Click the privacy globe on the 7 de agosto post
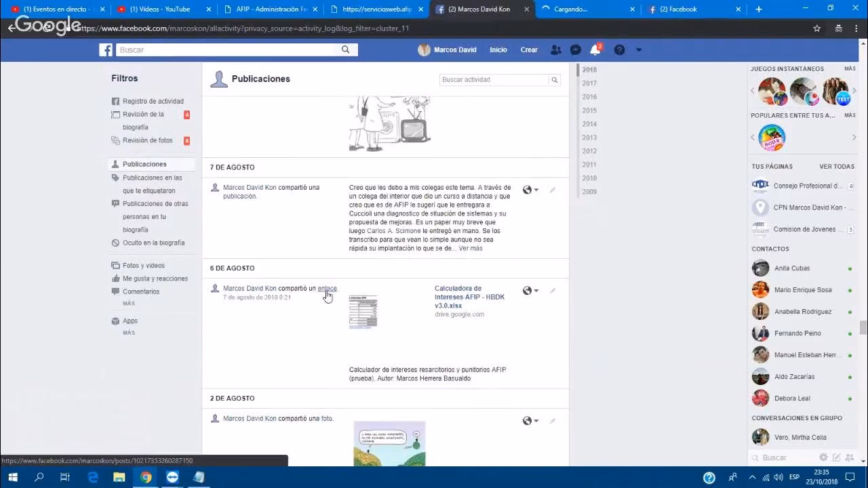 coord(527,190)
